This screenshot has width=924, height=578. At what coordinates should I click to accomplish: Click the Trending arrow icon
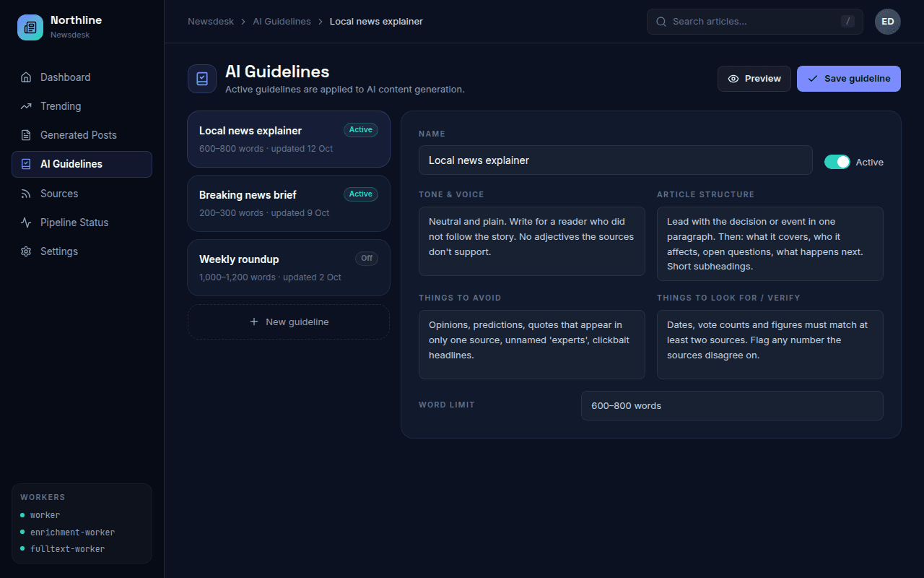click(x=26, y=106)
